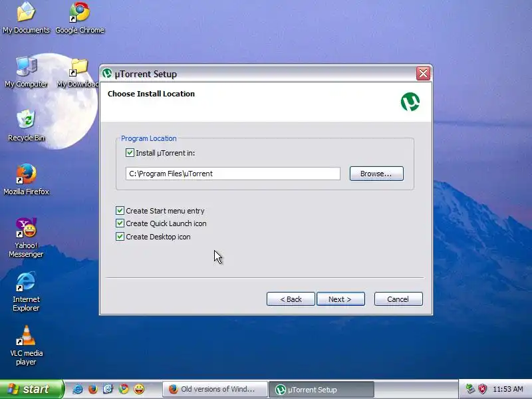The width and height of the screenshot is (532, 399).
Task: Click the Choose Install Location heading
Action: click(x=151, y=94)
